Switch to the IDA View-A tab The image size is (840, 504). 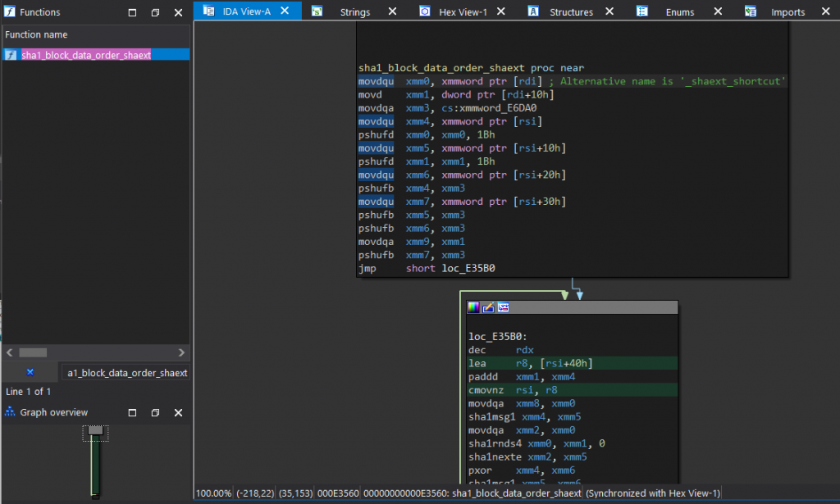tap(246, 11)
